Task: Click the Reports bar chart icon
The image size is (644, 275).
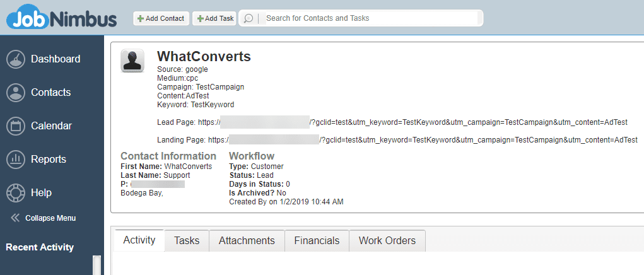Action: coord(16,159)
